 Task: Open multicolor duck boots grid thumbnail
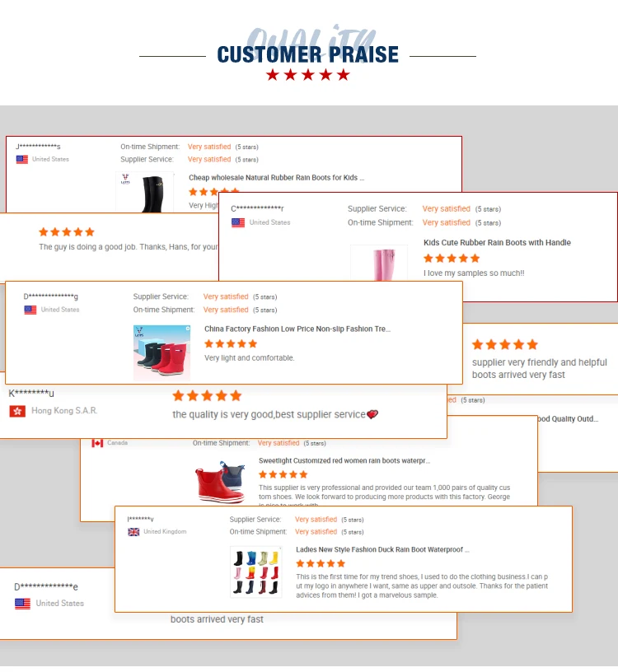pyautogui.click(x=255, y=572)
